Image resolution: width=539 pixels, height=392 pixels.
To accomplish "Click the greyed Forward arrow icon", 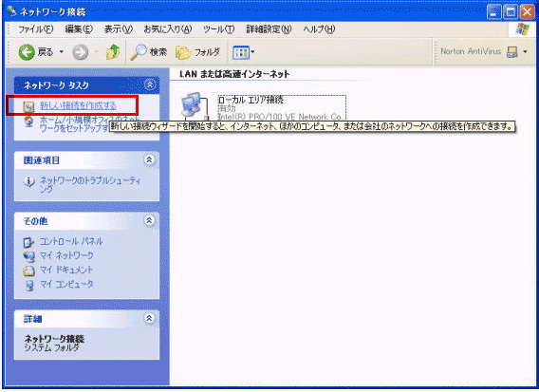I will (80, 52).
